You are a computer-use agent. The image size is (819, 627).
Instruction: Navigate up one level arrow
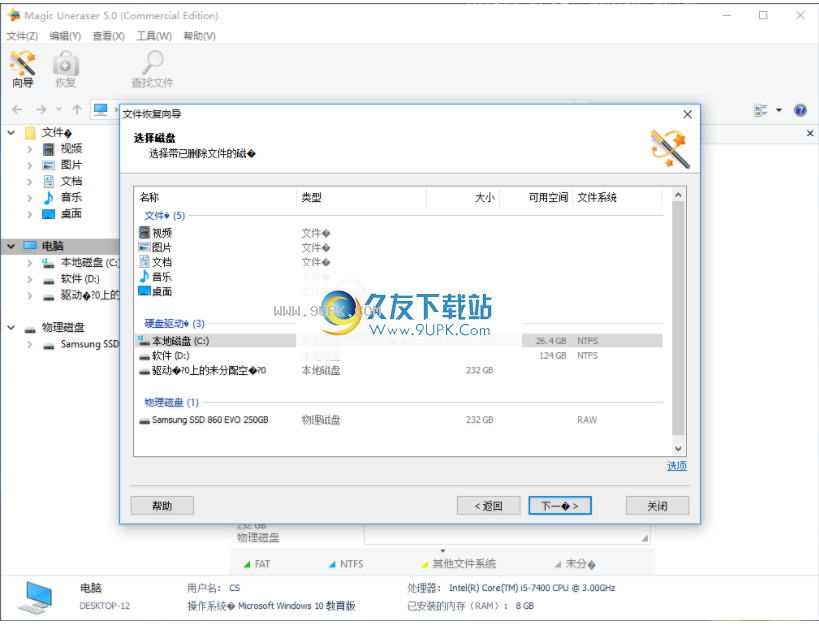(77, 109)
